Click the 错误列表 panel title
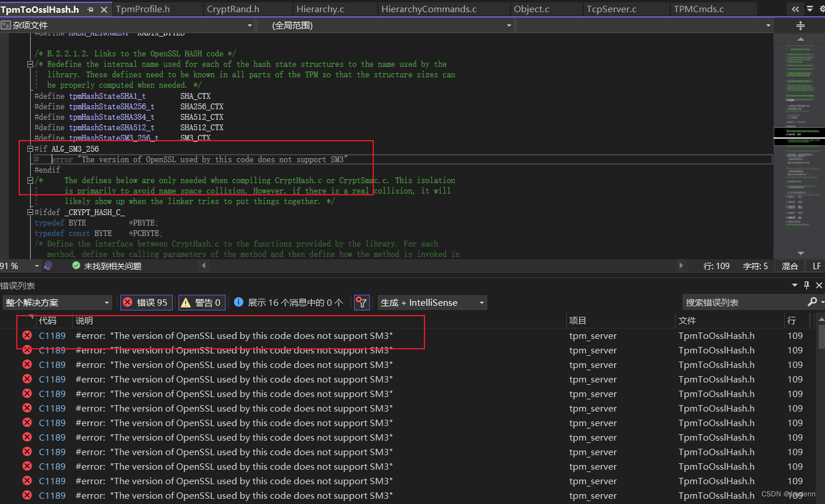 click(17, 285)
